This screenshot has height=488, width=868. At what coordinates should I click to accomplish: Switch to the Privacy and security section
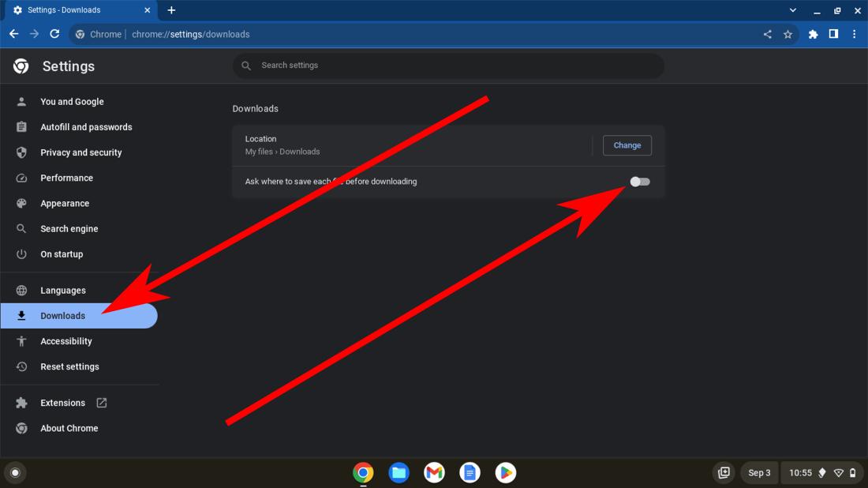coord(81,152)
